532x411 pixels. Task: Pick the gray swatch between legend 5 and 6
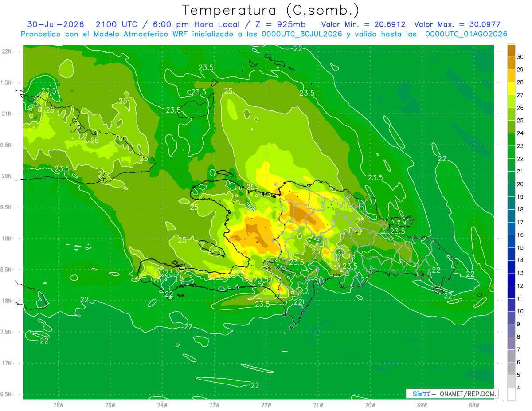coord(511,368)
